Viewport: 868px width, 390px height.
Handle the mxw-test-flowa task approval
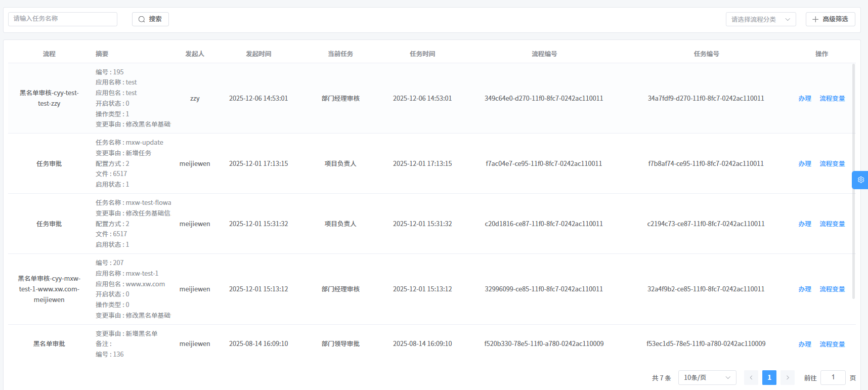click(804, 224)
